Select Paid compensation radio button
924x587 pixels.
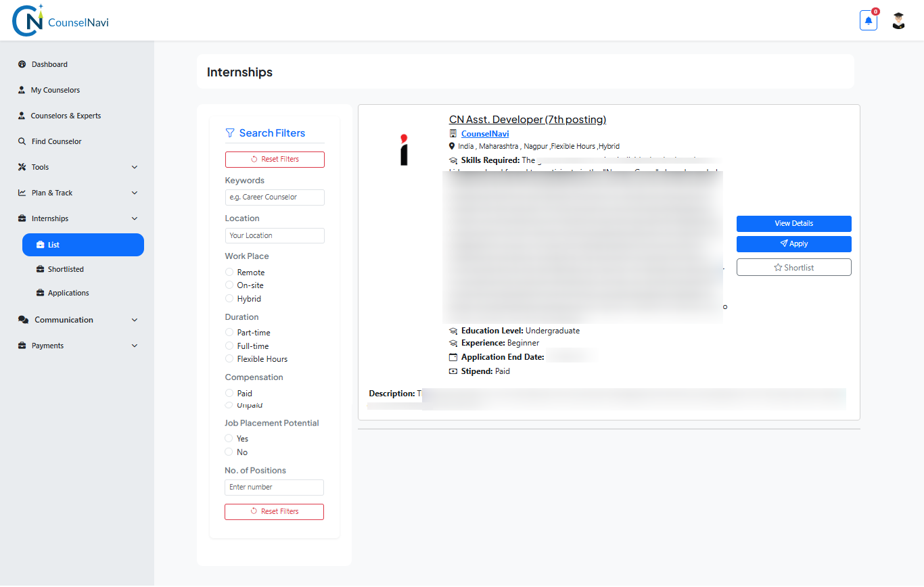click(229, 393)
